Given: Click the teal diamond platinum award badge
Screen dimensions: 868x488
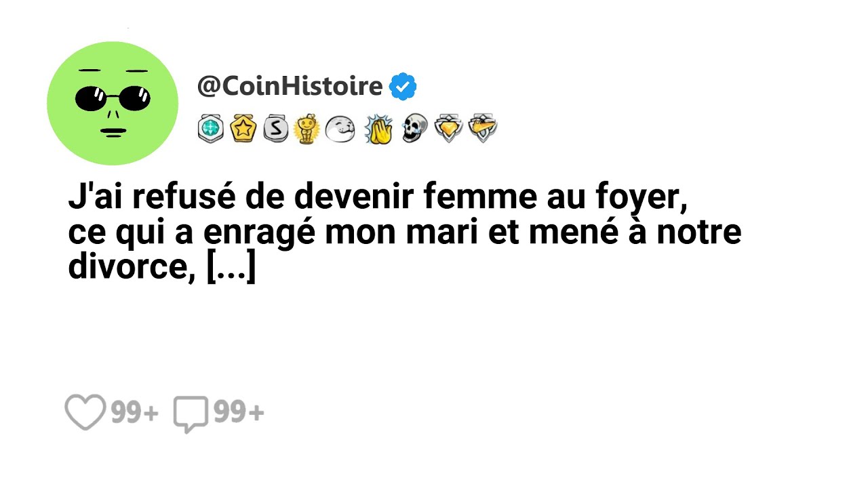Looking at the screenshot, I should pyautogui.click(x=210, y=129).
